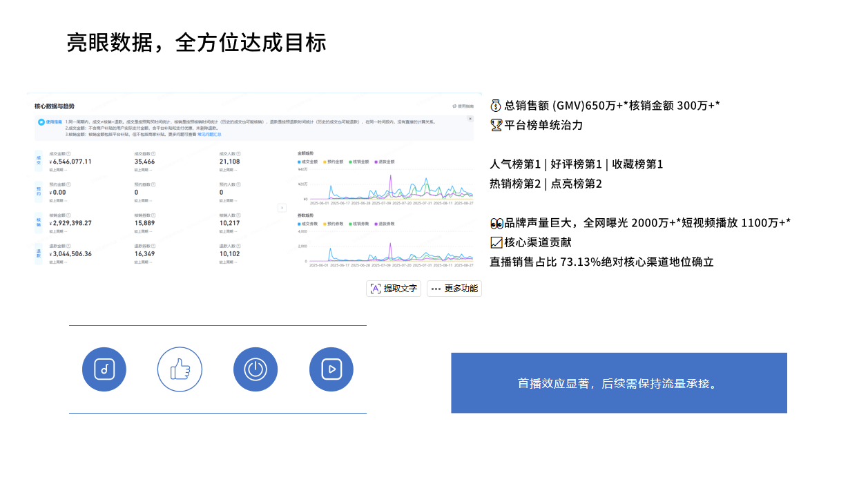The image size is (868, 484).
Task: Click the blue 首播效应显著 text box
Action: point(619,383)
